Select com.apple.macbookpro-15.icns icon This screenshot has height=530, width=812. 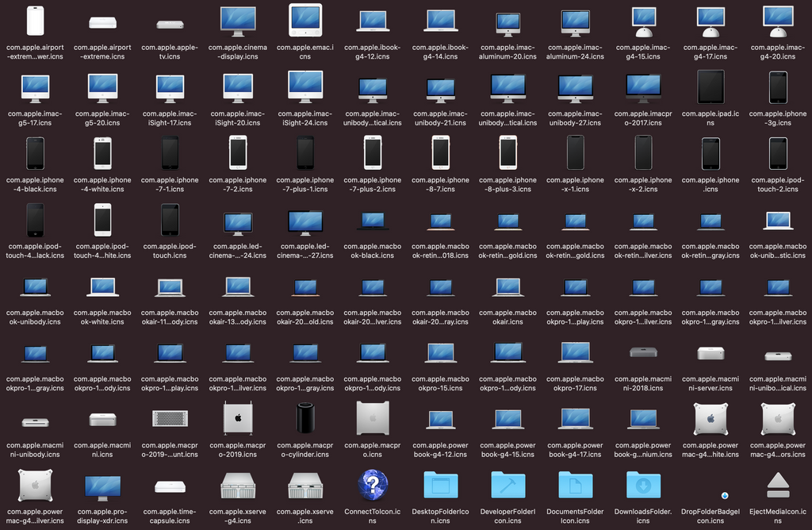[440, 353]
